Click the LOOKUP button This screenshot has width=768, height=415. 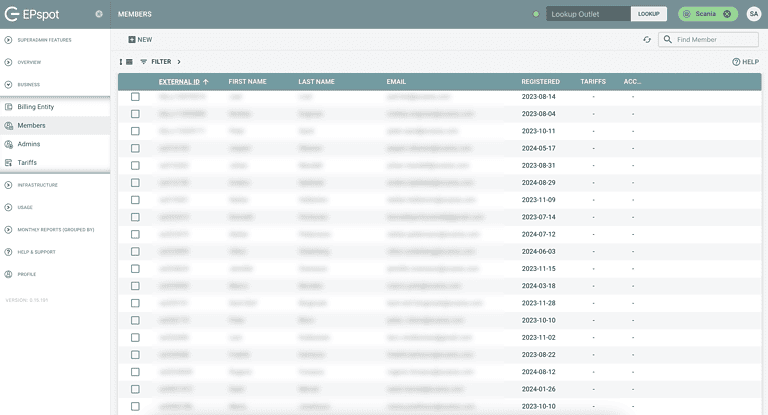(x=648, y=14)
